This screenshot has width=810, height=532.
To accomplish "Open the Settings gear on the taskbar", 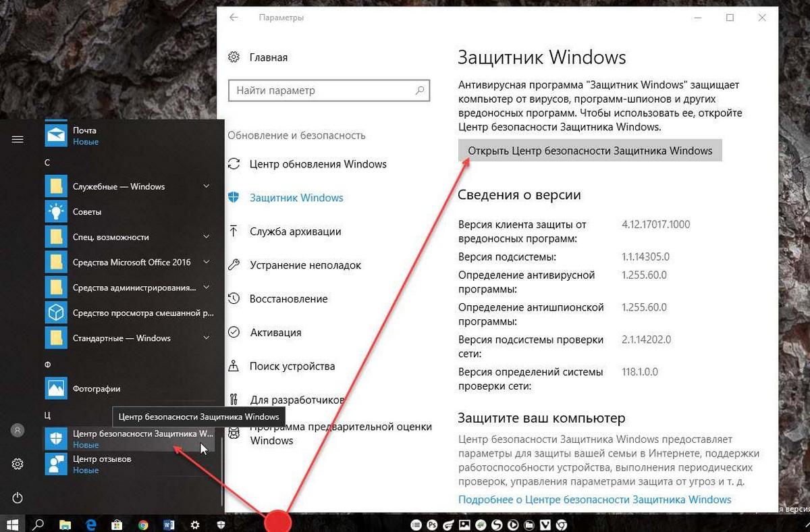I will pyautogui.click(x=195, y=524).
